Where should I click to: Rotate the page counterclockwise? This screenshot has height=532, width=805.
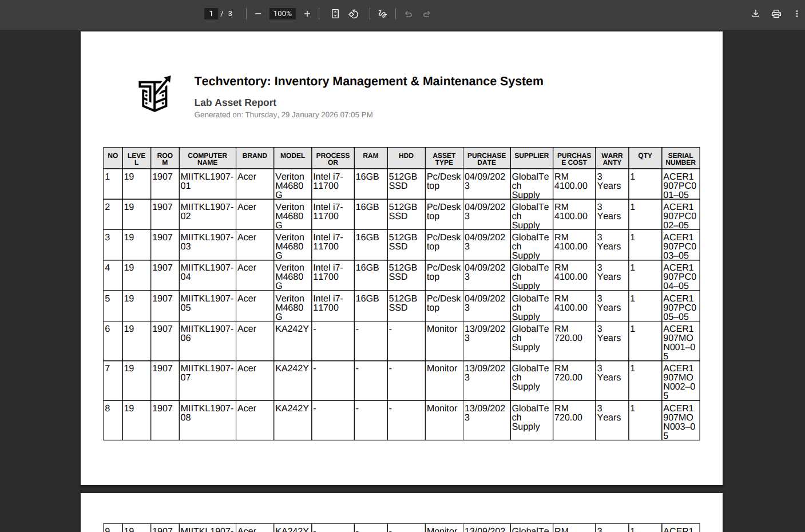[x=353, y=13]
